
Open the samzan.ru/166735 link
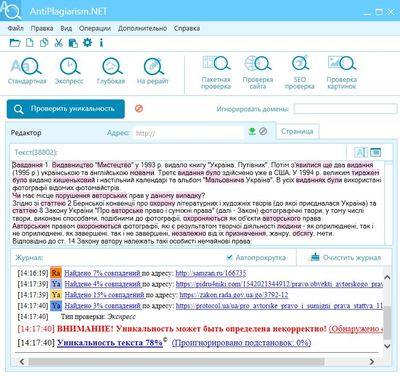tap(211, 273)
